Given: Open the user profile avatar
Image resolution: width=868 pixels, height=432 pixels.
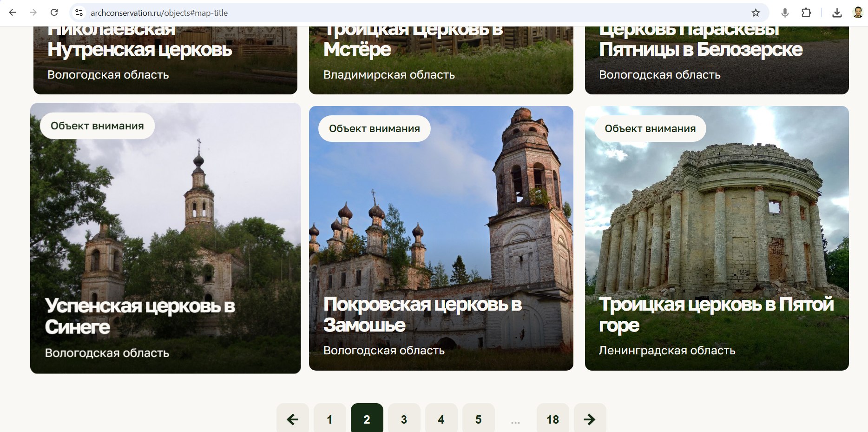Looking at the screenshot, I should (x=858, y=13).
